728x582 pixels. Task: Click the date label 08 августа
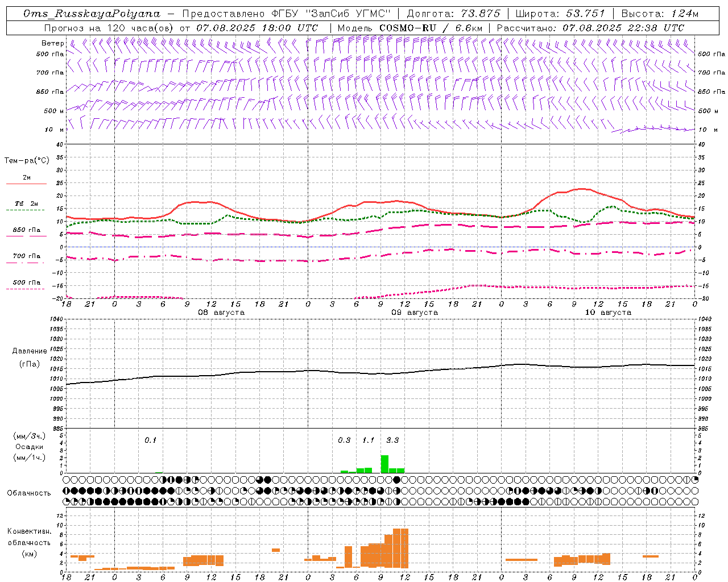tap(221, 313)
